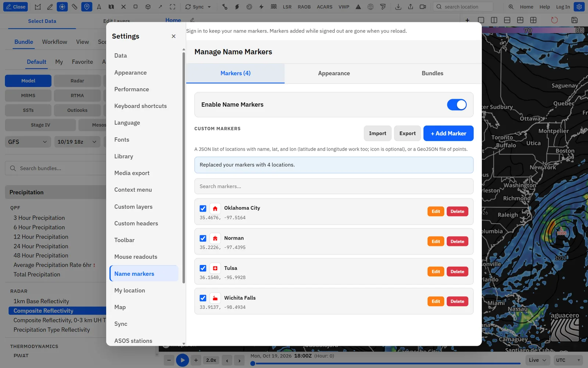The image size is (588, 368).
Task: Toggle the crosshair target tool
Action: coord(62,7)
